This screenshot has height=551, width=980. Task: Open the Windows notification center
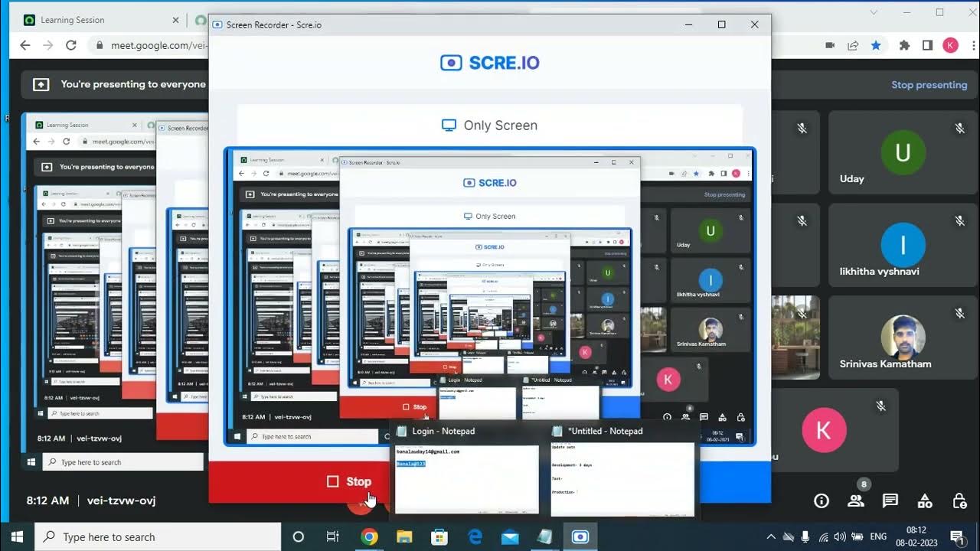956,536
